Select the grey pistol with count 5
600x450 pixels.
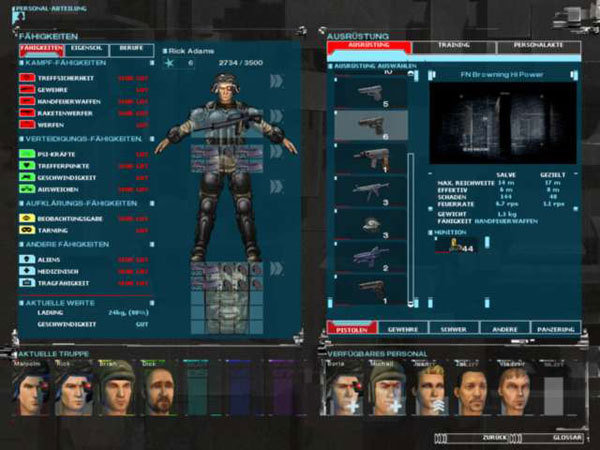pyautogui.click(x=370, y=93)
